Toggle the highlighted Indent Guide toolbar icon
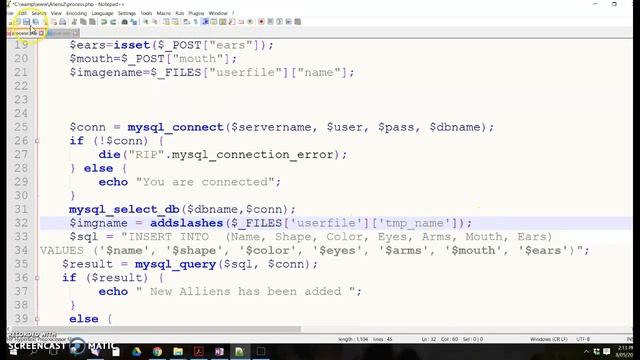Image resolution: width=640 pixels, height=360 pixels. (205, 22)
